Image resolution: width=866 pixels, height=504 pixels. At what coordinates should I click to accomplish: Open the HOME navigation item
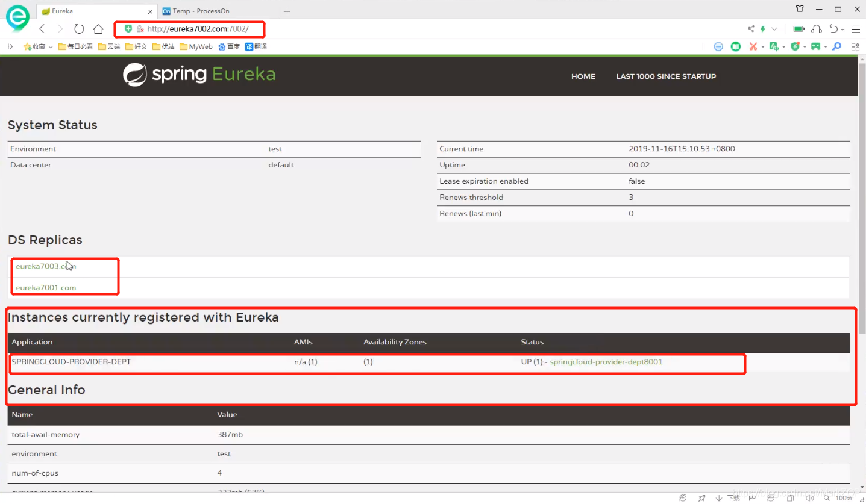click(x=583, y=76)
